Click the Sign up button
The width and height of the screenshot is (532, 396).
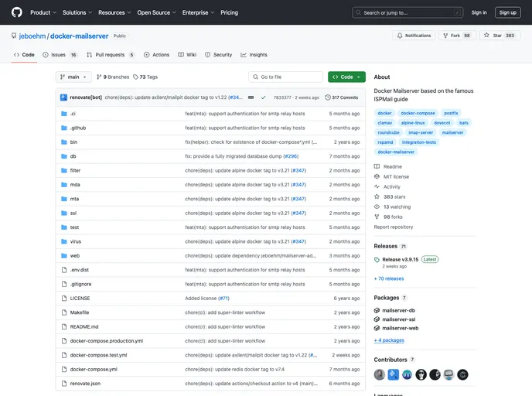(507, 12)
